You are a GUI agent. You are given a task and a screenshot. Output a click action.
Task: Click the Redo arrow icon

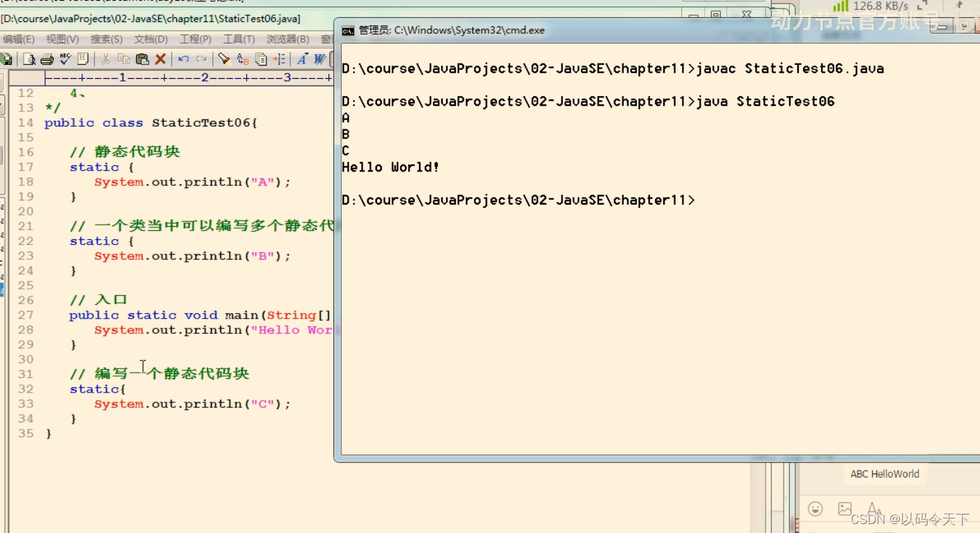tap(202, 59)
